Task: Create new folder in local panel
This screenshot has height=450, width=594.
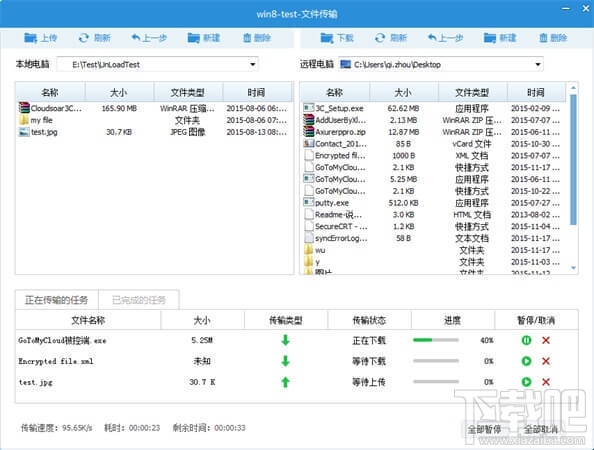Action: pos(203,38)
